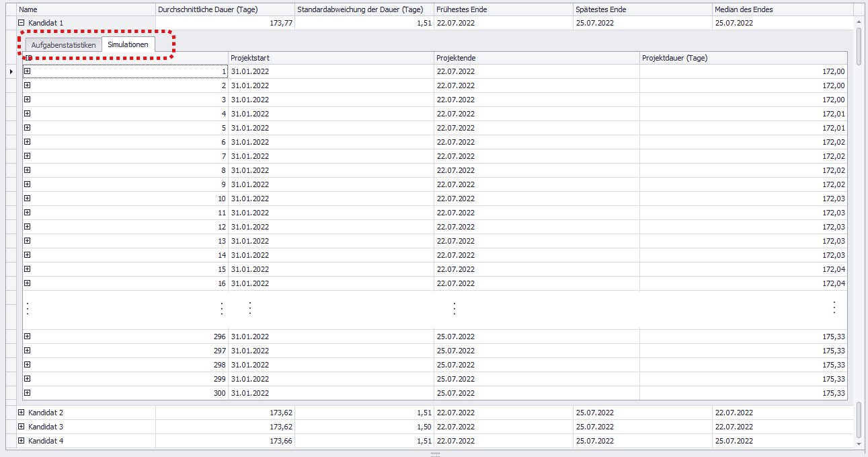This screenshot has width=868, height=457.
Task: Expand simulation row with ID 5
Action: 28,128
